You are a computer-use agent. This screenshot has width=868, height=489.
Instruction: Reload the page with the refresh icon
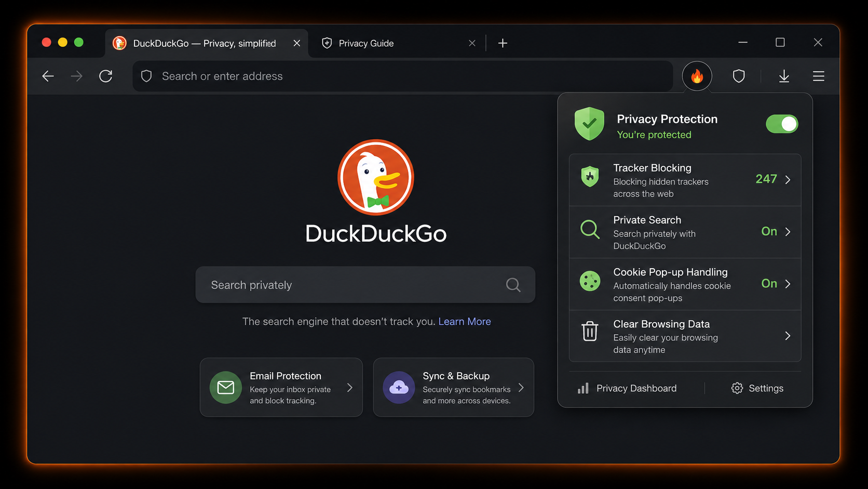tap(106, 76)
